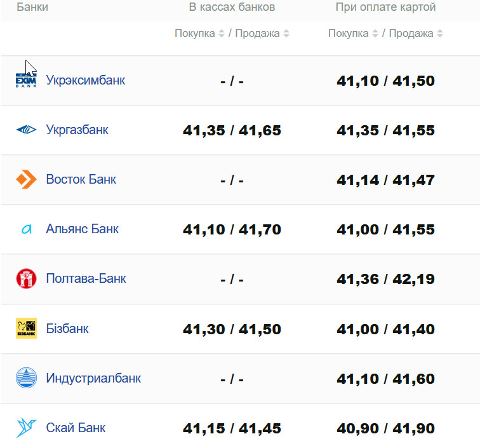Click the Индустриалбанк round logo
480x448 pixels.
26,378
